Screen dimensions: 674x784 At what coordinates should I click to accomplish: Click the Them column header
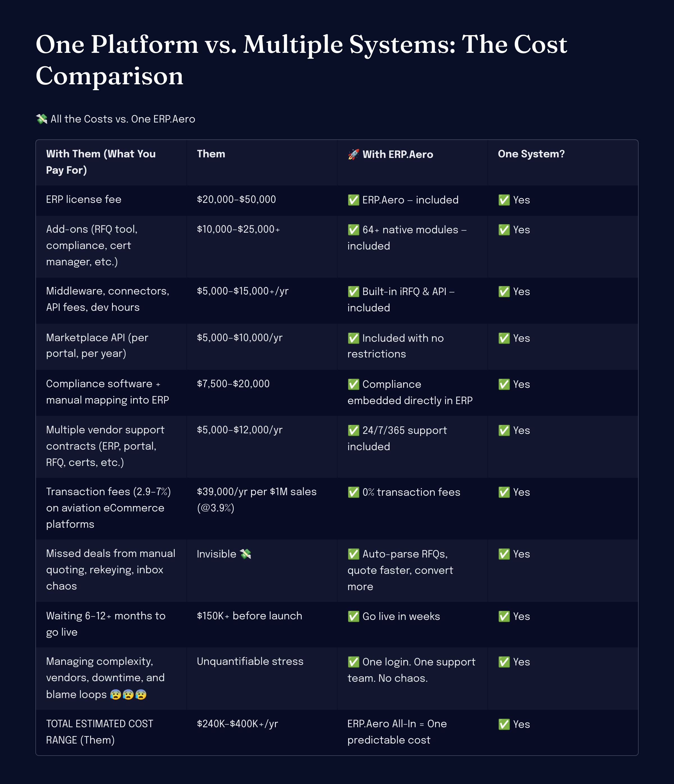211,154
